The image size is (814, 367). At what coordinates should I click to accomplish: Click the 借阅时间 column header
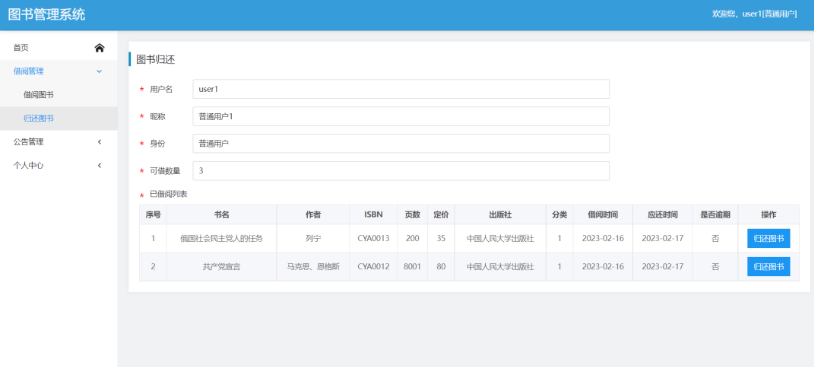pos(603,214)
